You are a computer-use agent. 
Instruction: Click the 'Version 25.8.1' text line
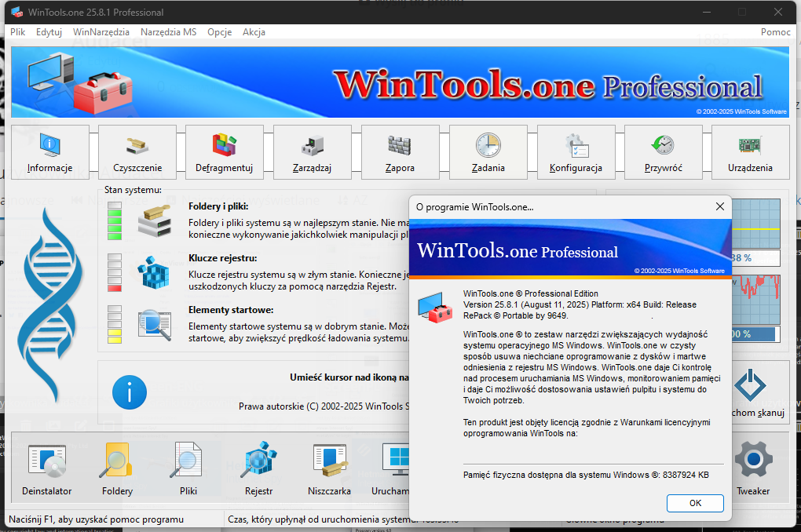(580, 304)
